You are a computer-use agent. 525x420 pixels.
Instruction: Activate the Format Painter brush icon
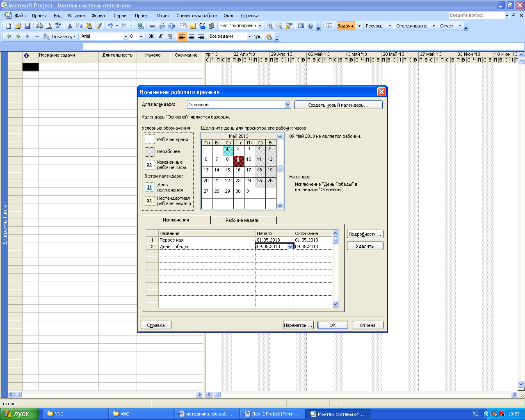click(98, 26)
